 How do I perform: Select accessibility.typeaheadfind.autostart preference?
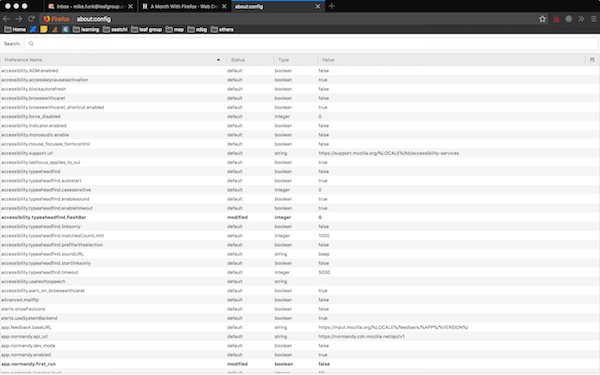click(x=300, y=181)
